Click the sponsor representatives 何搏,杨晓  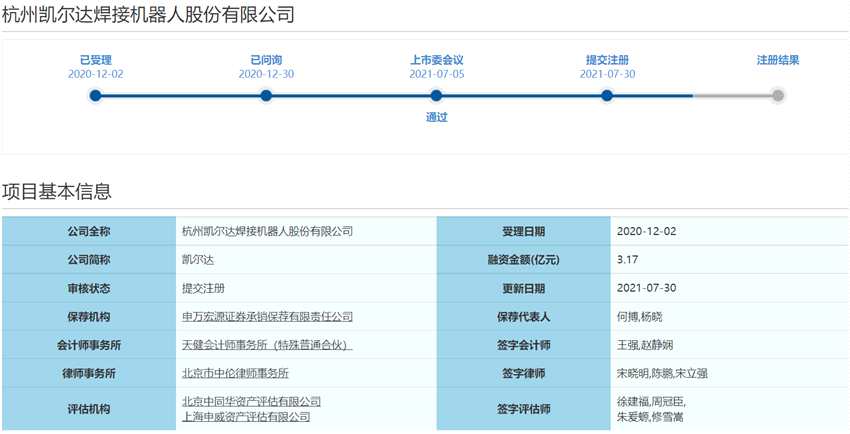640,316
